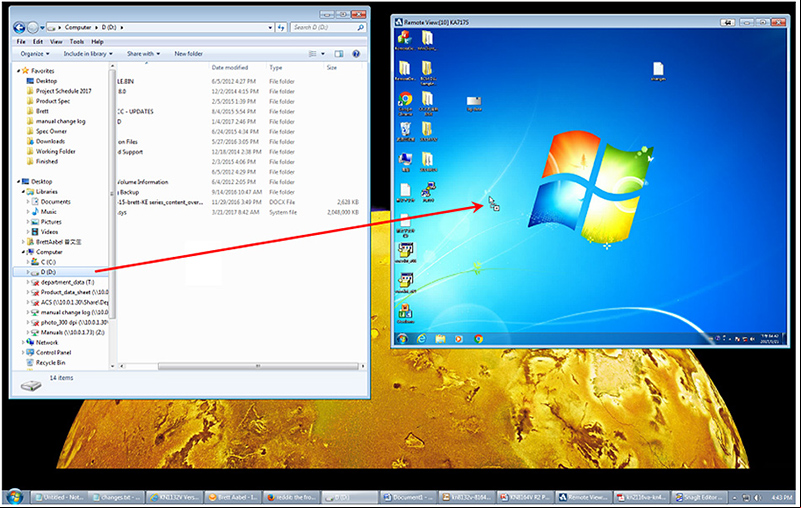Collapse the Libraries tree node
The height and width of the screenshot is (508, 801).
click(23, 192)
